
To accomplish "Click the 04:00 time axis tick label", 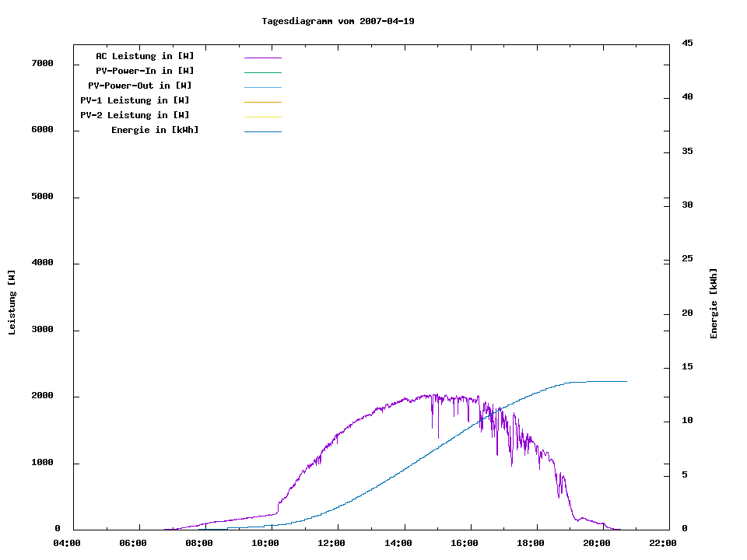I will coord(67,543).
